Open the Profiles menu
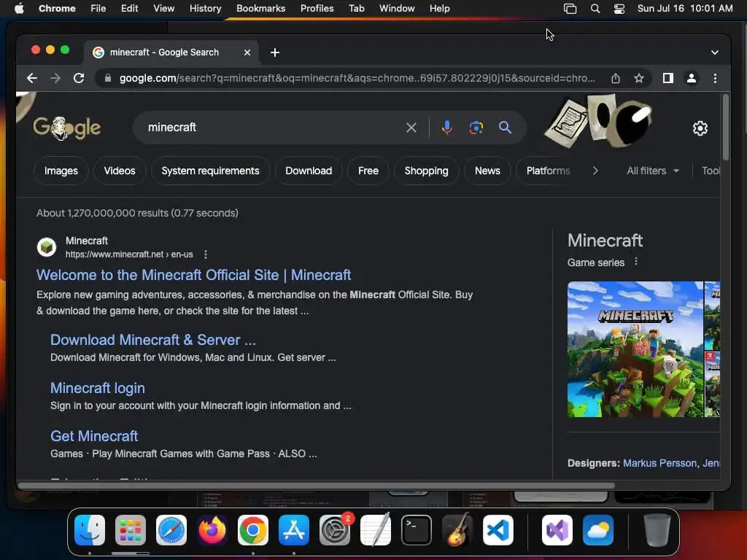 317,9
